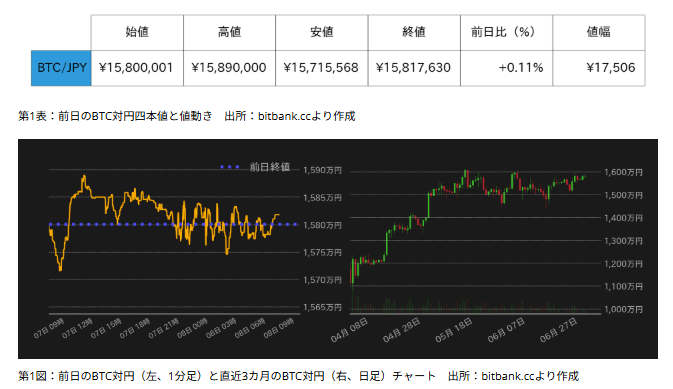Click the highest peak of the orange line
This screenshot has height=389, width=673.
coord(84,176)
